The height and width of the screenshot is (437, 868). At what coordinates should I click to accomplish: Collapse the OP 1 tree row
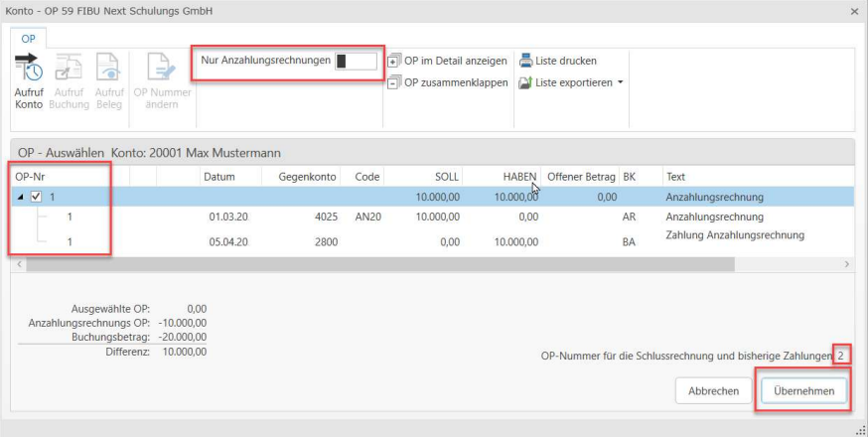tap(22, 197)
